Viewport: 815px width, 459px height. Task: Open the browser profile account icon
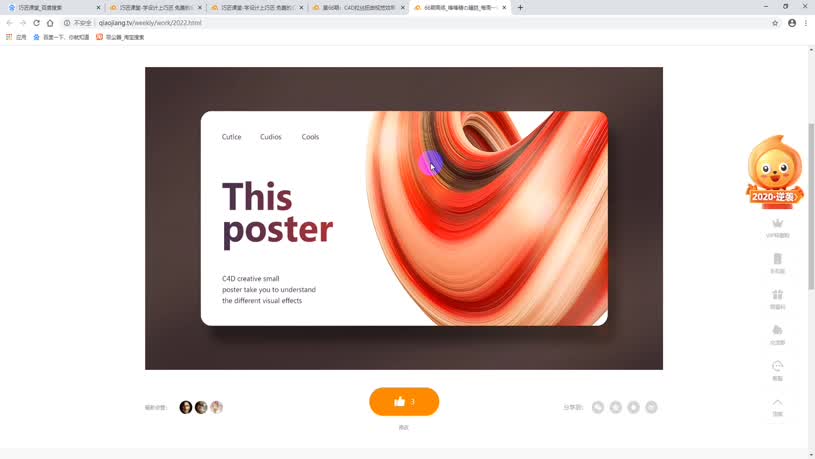coord(792,23)
